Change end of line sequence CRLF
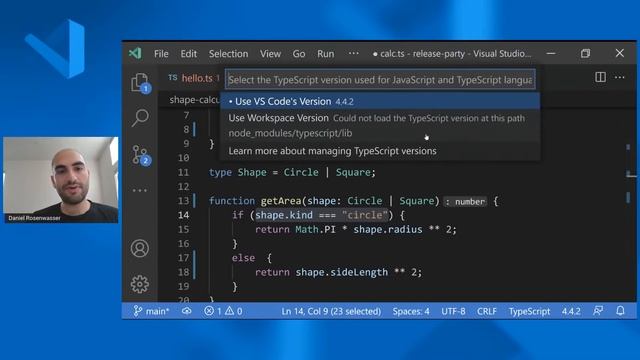The width and height of the screenshot is (640, 360). coord(487,311)
